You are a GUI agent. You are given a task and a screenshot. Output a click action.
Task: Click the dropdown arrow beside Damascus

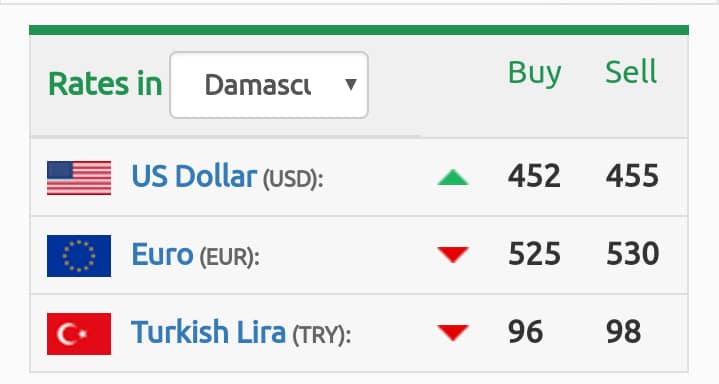pyautogui.click(x=351, y=84)
